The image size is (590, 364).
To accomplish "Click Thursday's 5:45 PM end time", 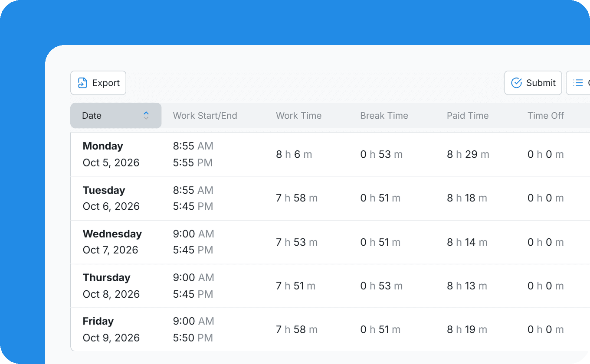I will pos(193,294).
